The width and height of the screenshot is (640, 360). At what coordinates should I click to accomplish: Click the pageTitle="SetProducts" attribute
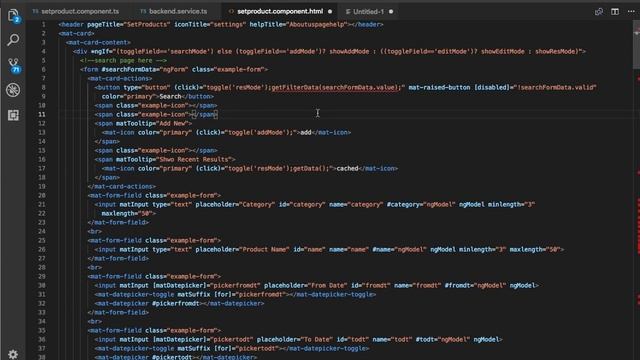point(128,24)
